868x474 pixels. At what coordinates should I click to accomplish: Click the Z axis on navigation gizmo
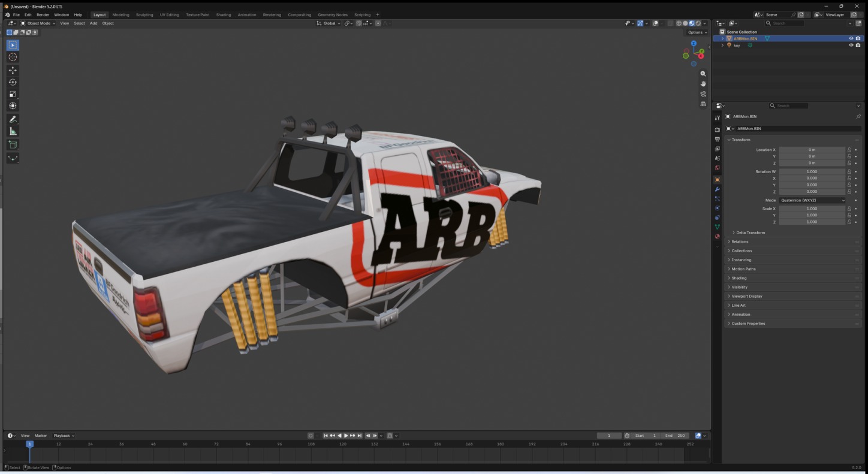tap(694, 44)
